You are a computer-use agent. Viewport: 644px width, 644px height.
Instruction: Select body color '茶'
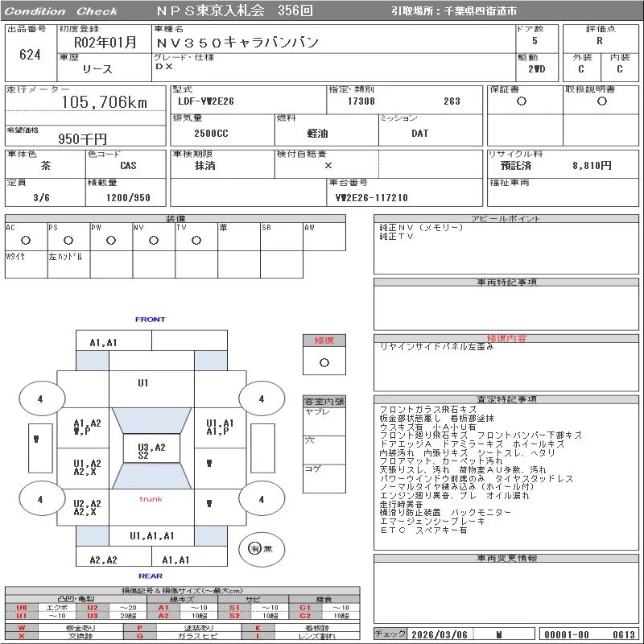coord(46,166)
